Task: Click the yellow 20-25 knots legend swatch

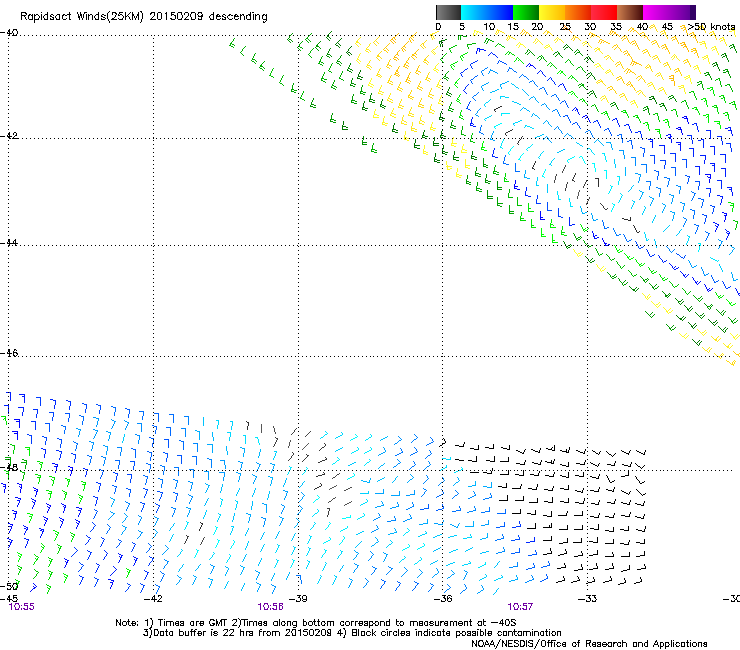Action: point(552,12)
